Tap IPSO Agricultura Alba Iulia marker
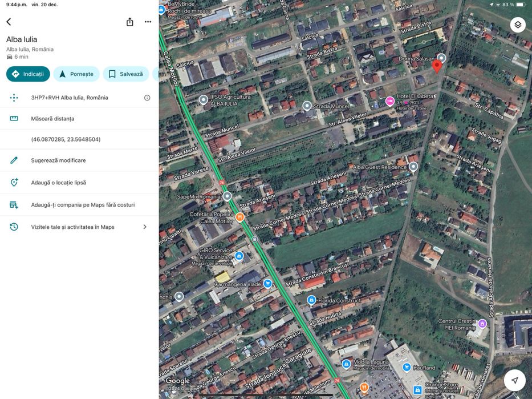This screenshot has height=399, width=532. pos(203,100)
